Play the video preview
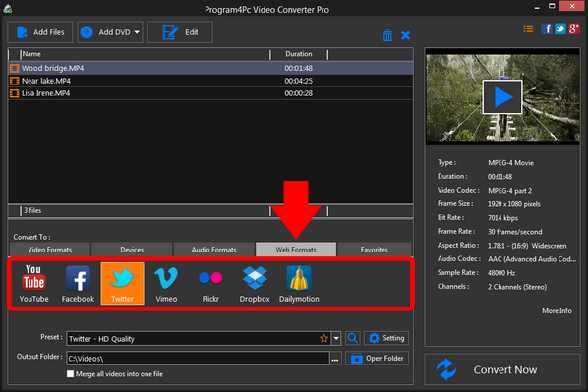 [502, 97]
